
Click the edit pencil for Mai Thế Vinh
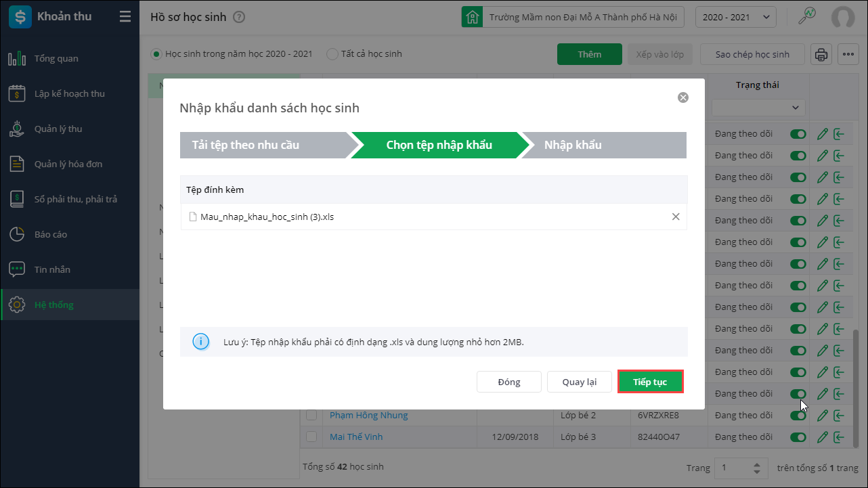pyautogui.click(x=823, y=437)
